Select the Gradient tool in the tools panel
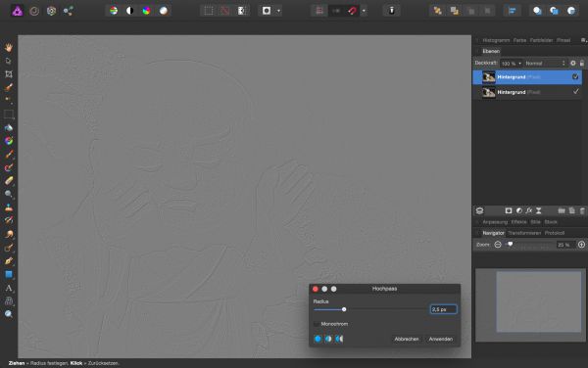Screen dimensions: 588x368 click(9, 141)
